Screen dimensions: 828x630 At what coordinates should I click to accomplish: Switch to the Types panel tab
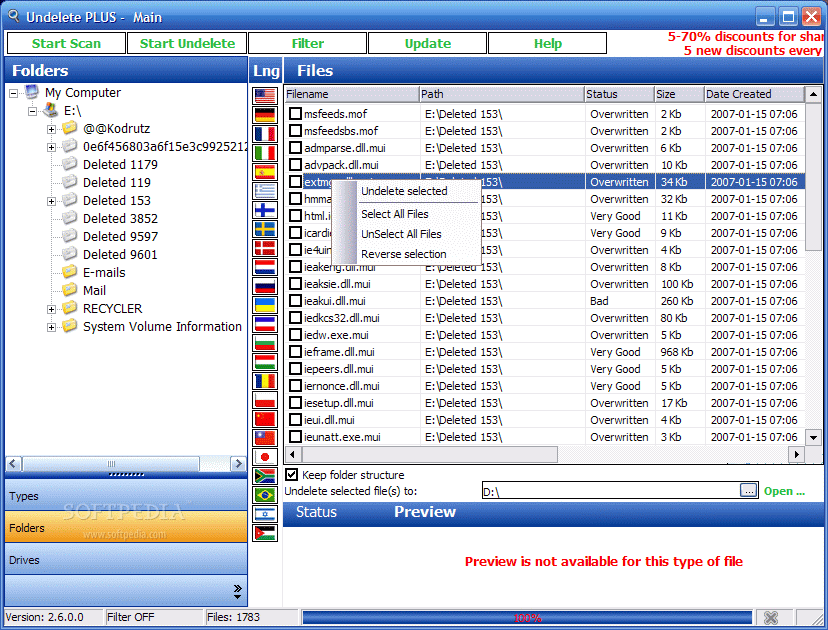(126, 495)
